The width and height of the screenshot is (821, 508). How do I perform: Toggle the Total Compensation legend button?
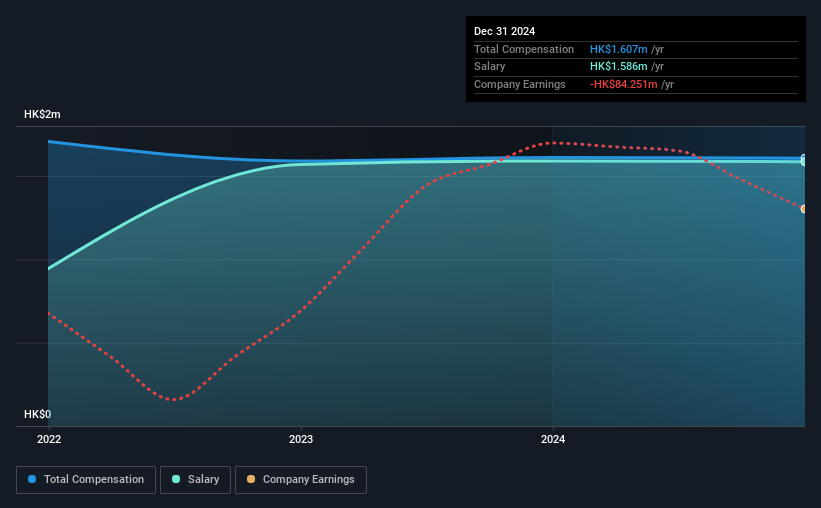tap(86, 480)
